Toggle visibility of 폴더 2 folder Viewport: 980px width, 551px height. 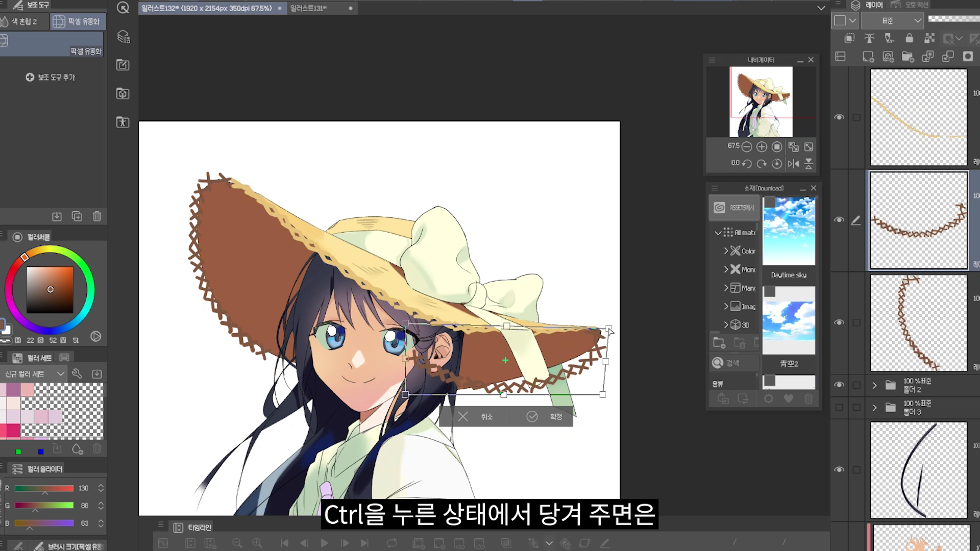839,385
